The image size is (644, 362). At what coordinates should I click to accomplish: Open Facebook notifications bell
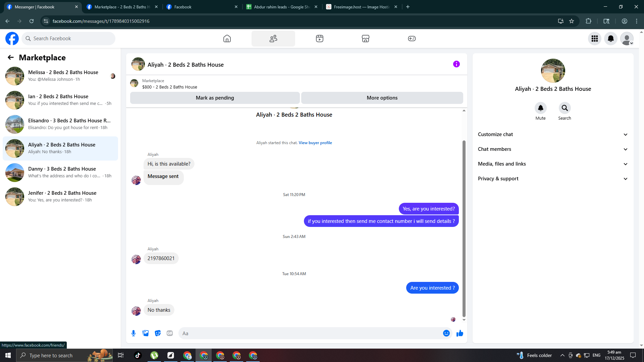click(610, 39)
